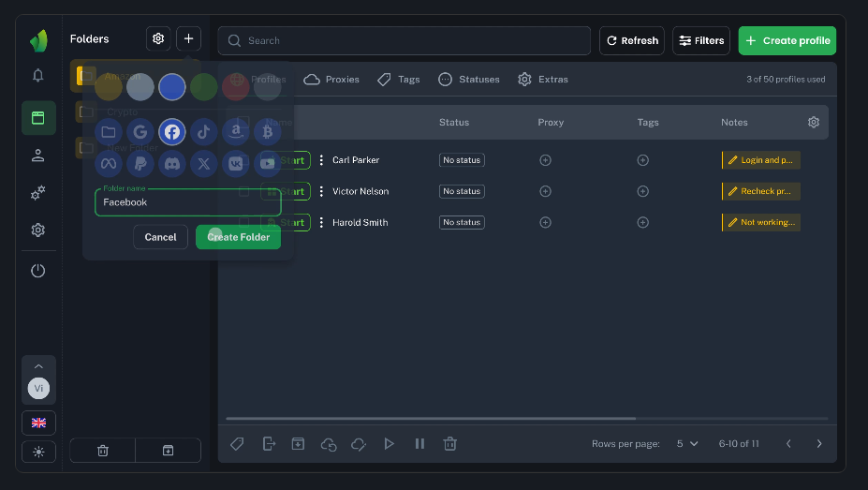Image resolution: width=868 pixels, height=490 pixels.
Task: Click the pause icon in bottom toolbar
Action: 420,443
